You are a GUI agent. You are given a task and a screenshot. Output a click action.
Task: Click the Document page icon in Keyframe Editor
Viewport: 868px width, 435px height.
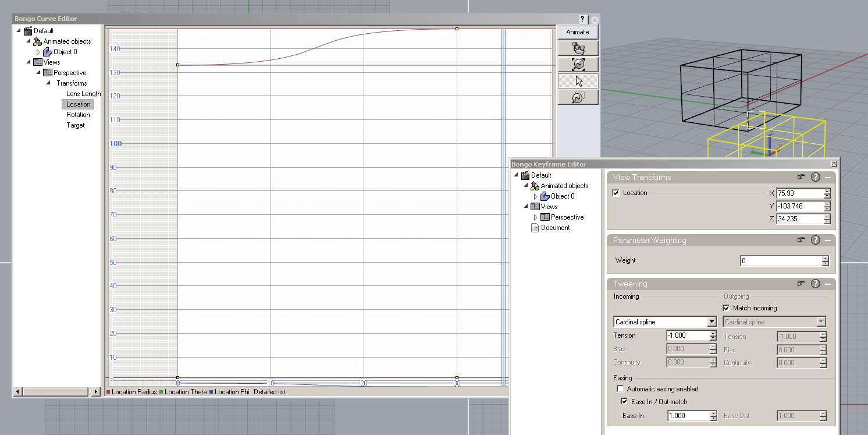point(535,228)
